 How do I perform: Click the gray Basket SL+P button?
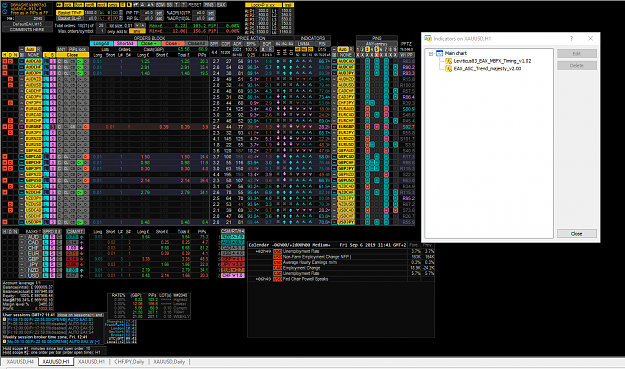click(x=70, y=18)
